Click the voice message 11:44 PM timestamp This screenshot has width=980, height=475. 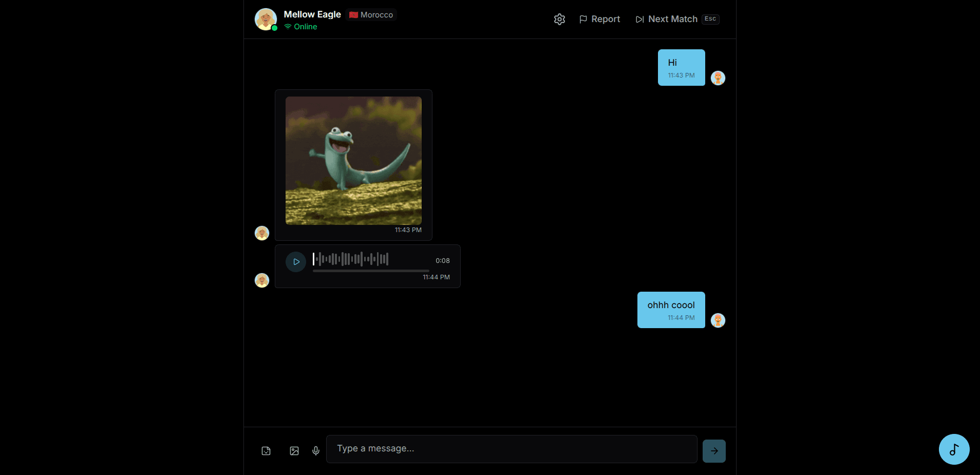point(437,277)
